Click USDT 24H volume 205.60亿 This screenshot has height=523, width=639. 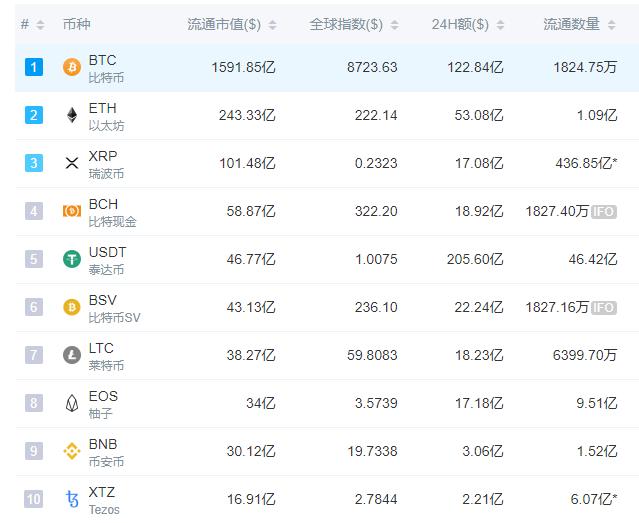point(475,259)
